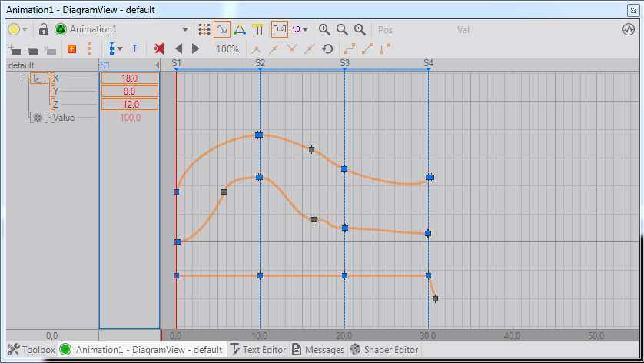Click the zoom out magnifier icon
The image size is (644, 363).
342,29
